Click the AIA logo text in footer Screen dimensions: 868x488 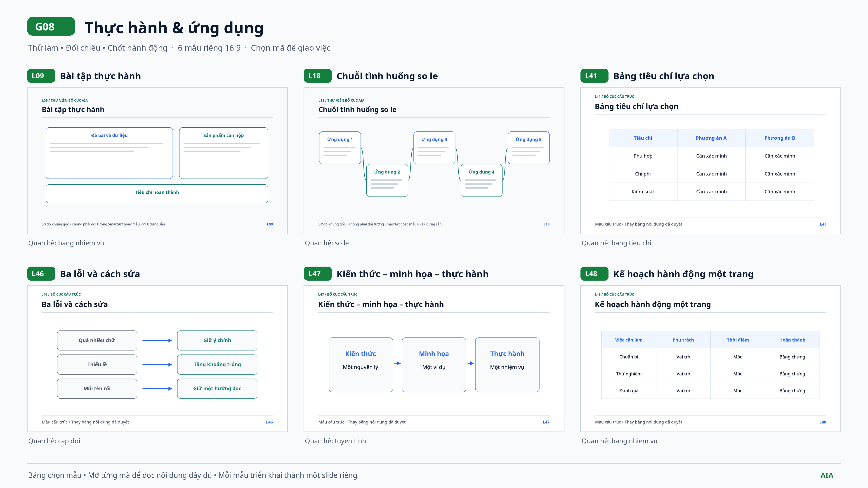[x=827, y=475]
